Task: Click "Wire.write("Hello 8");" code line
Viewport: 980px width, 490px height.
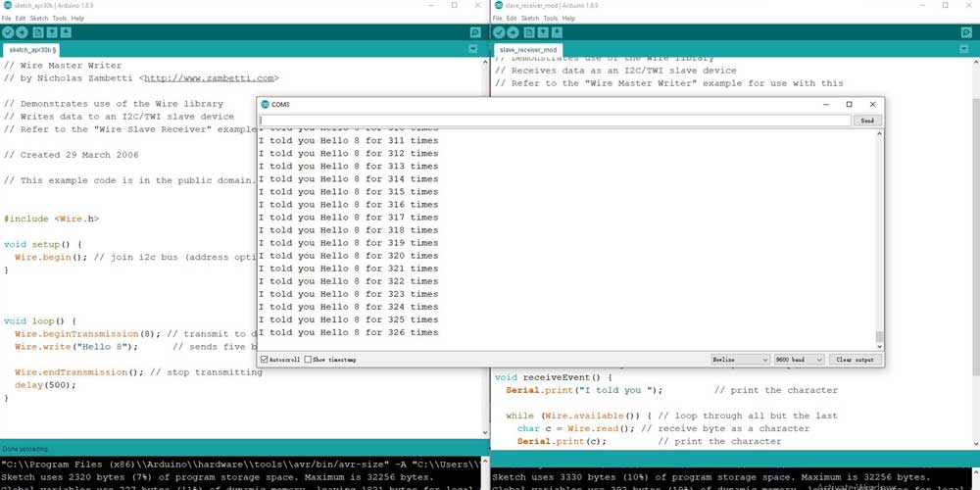Action: (76, 347)
